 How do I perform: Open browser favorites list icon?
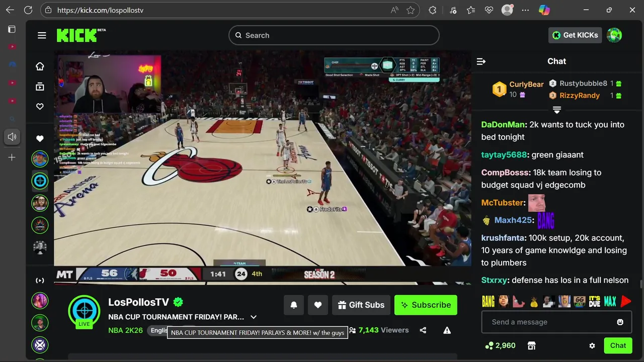click(x=471, y=10)
